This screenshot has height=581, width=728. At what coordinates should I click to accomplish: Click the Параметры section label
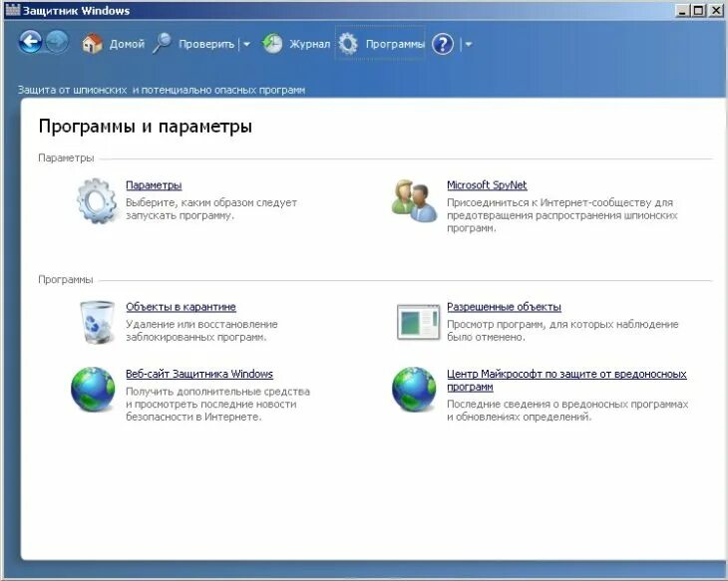pyautogui.click(x=66, y=158)
